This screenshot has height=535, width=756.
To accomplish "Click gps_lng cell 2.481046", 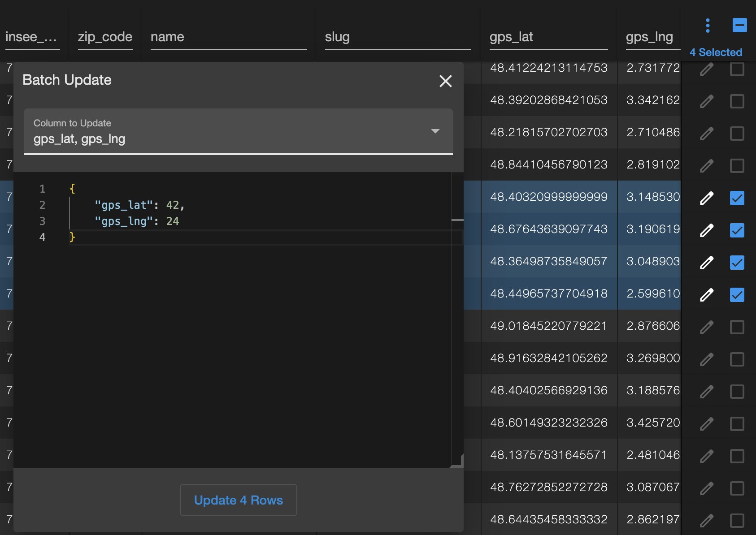I will click(x=653, y=455).
